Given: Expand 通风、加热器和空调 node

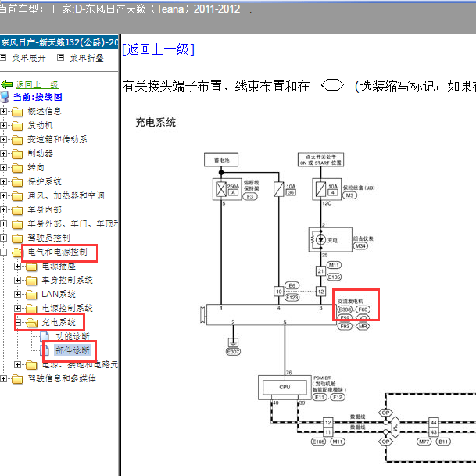Looking at the screenshot, I should click(3, 196).
